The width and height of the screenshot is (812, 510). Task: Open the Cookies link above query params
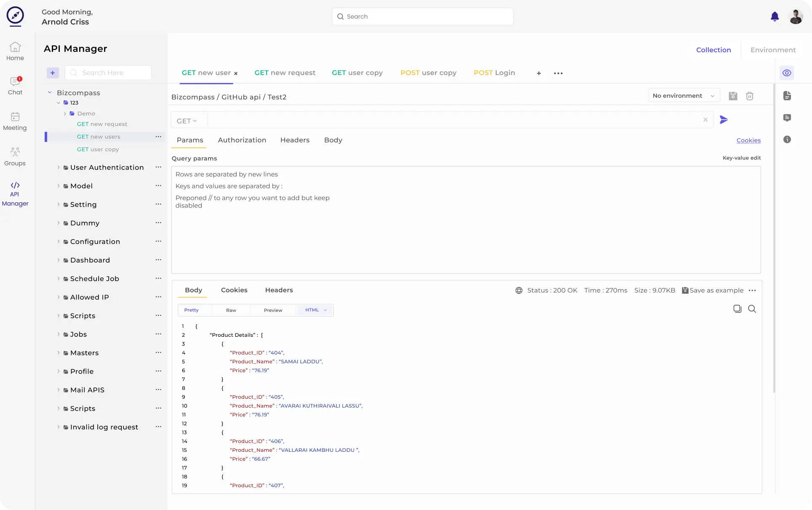748,140
